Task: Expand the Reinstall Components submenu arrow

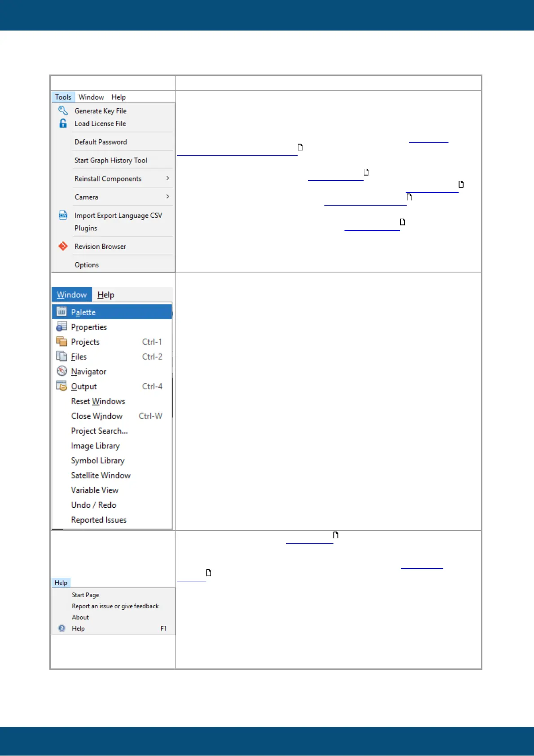Action: 168,178
